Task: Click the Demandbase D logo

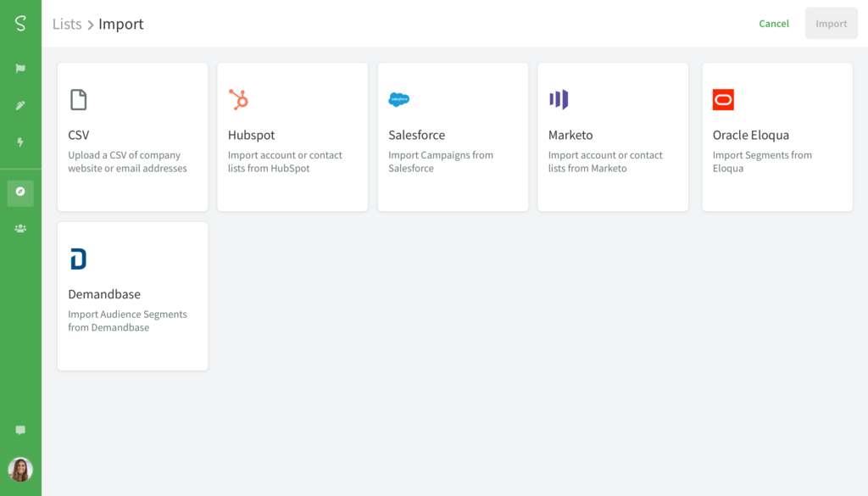Action: tap(79, 259)
